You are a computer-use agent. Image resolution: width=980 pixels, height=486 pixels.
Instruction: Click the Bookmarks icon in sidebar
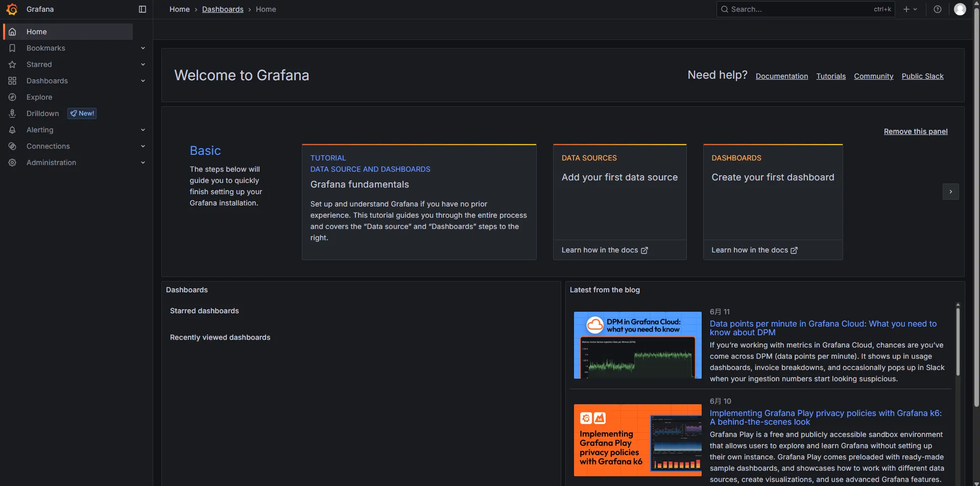12,48
